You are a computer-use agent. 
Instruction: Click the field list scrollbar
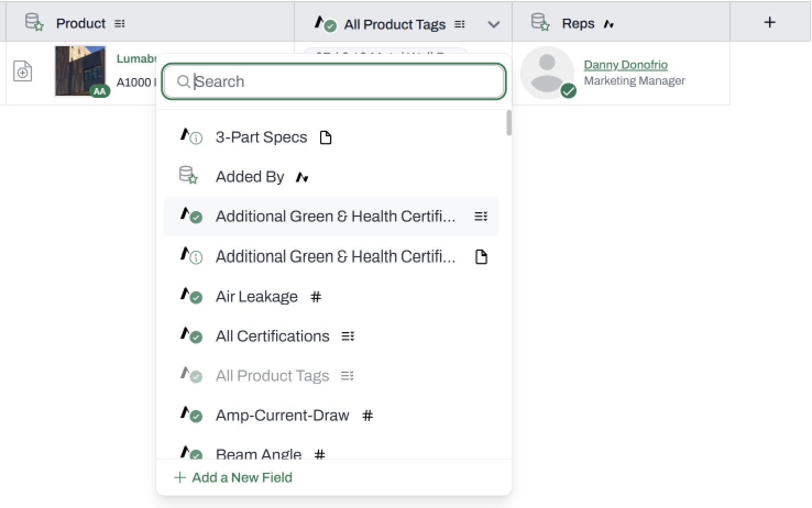pyautogui.click(x=509, y=123)
